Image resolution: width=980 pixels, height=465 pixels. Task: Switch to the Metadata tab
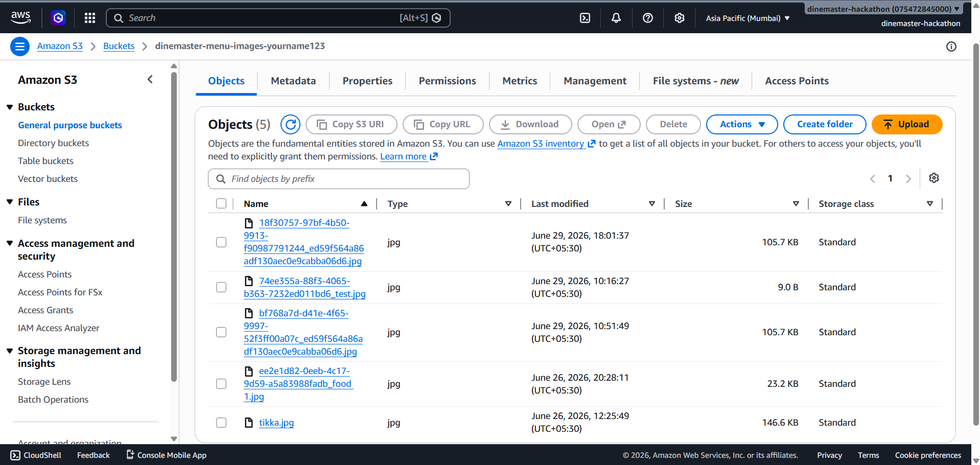(293, 81)
